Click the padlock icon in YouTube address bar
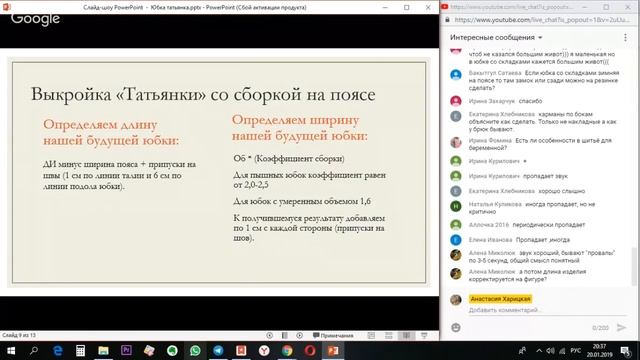 coord(447,20)
